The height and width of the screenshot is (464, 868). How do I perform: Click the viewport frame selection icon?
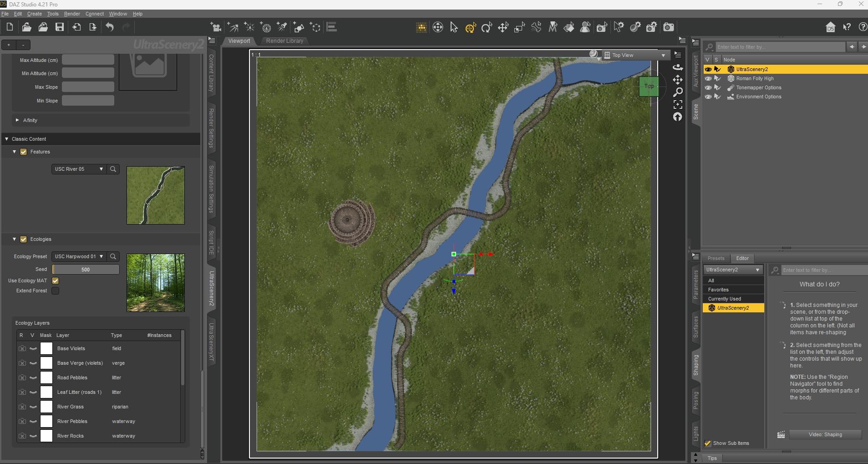click(678, 105)
